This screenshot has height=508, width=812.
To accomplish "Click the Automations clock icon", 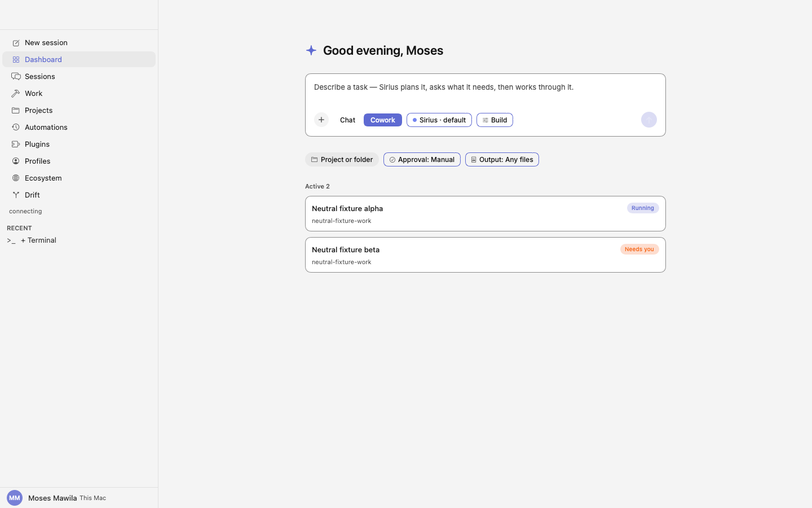I will [x=16, y=128].
